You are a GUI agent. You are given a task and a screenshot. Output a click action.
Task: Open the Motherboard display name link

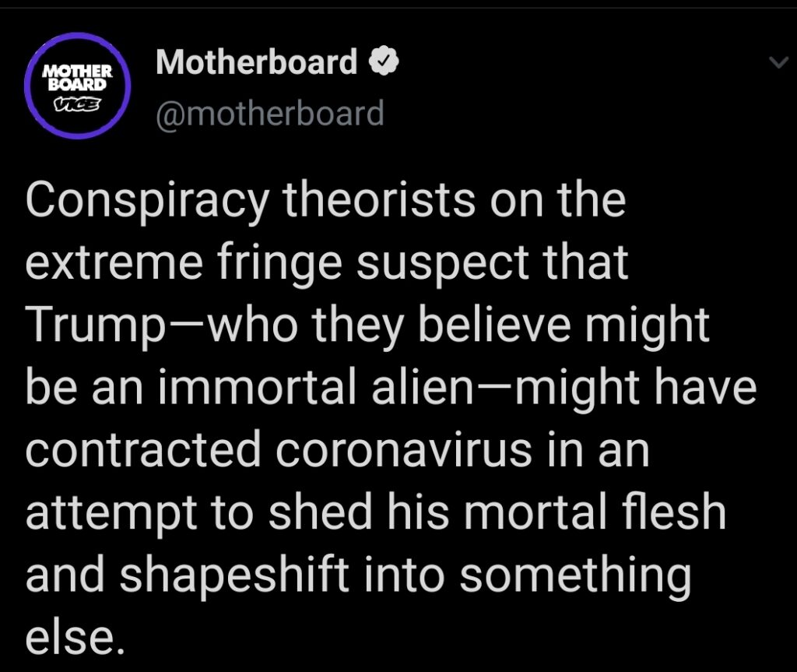[257, 62]
